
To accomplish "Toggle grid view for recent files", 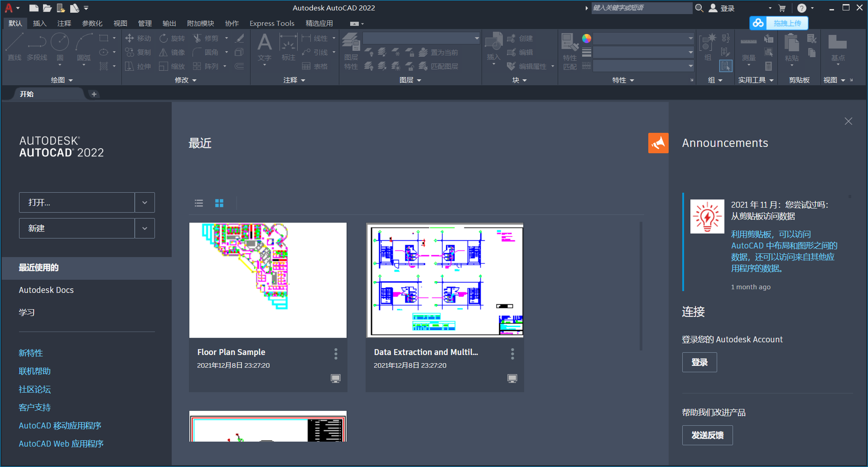I will 219,203.
